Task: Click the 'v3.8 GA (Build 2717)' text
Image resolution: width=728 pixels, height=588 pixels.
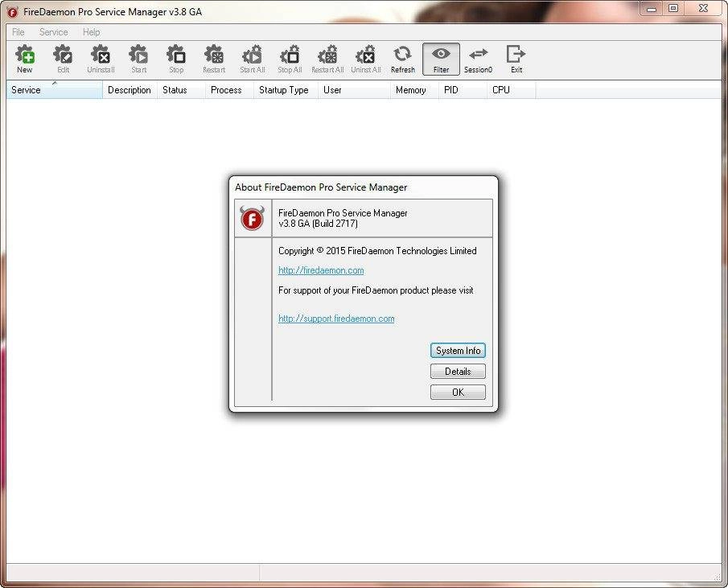Action: [x=318, y=224]
